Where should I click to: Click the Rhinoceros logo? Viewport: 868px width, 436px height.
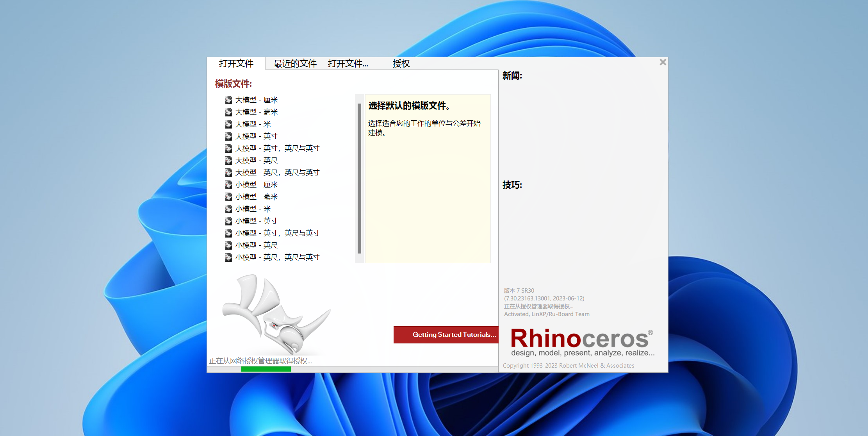(x=582, y=342)
